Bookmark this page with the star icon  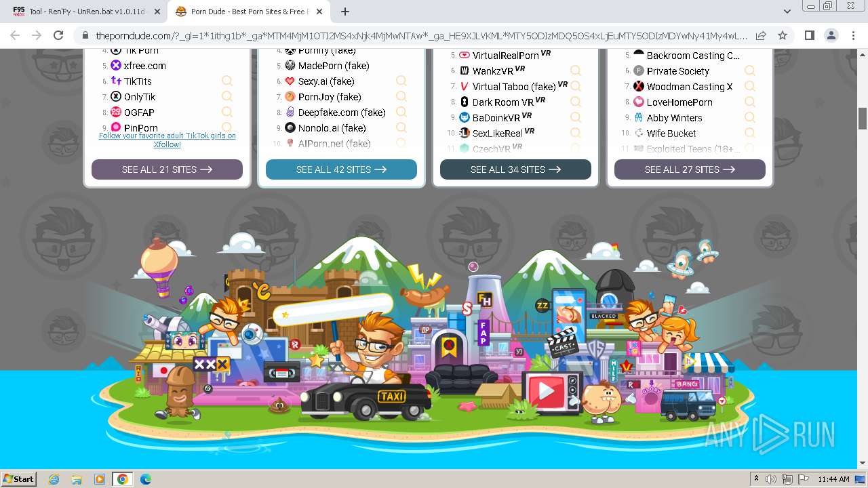[783, 35]
